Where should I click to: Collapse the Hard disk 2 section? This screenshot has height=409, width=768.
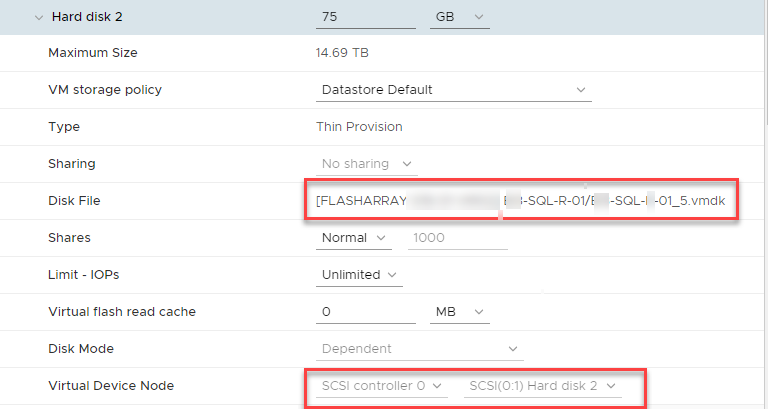39,17
